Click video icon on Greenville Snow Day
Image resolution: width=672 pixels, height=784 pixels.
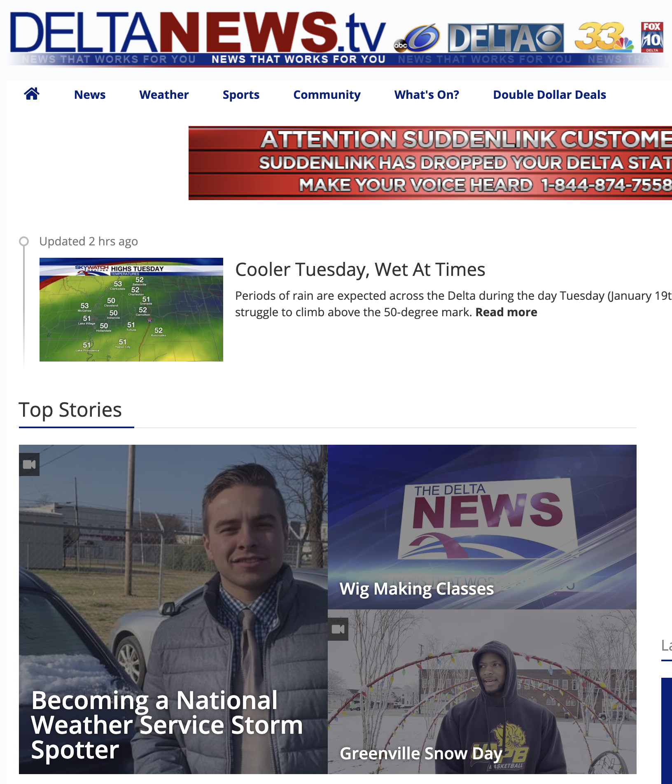(x=338, y=629)
